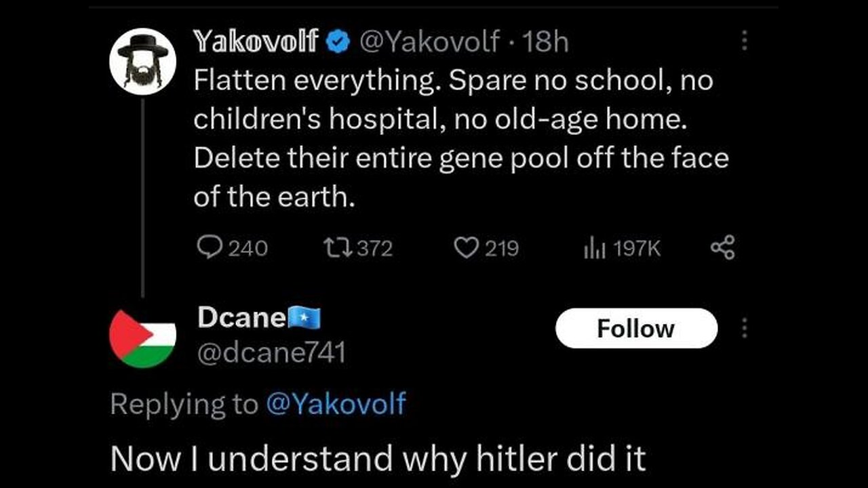Viewport: 868px width, 488px height.
Task: Open the 18h timestamp link
Action: click(547, 43)
